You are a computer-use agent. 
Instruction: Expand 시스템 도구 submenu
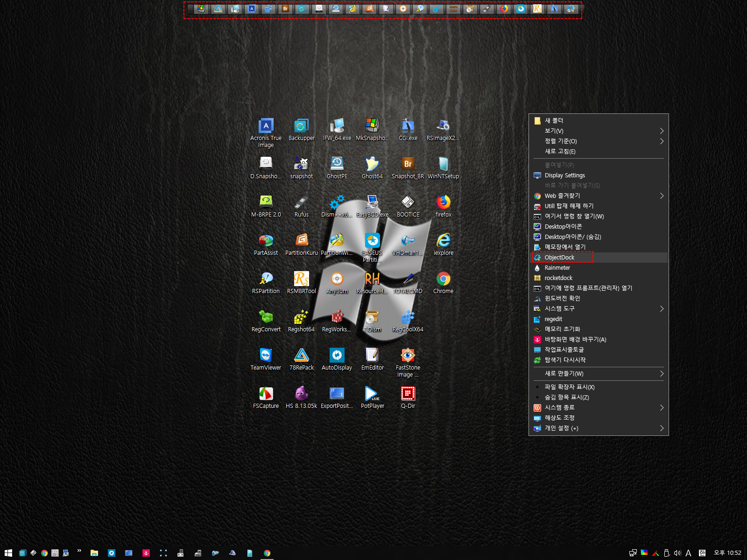(x=599, y=308)
